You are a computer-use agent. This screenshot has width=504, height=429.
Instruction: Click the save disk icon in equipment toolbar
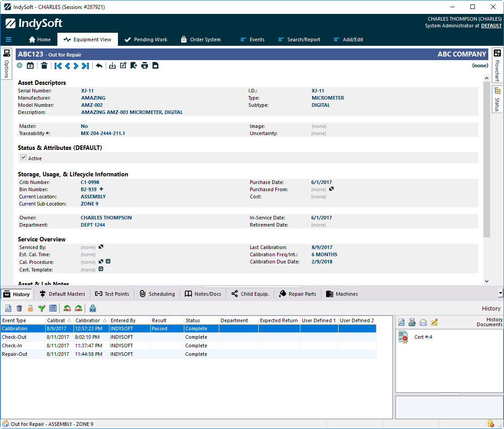coord(155,66)
